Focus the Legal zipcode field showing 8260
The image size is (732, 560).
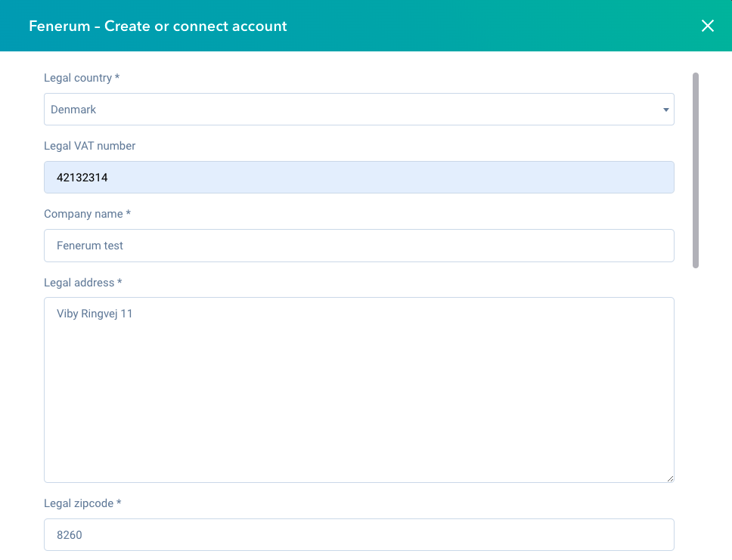(359, 535)
